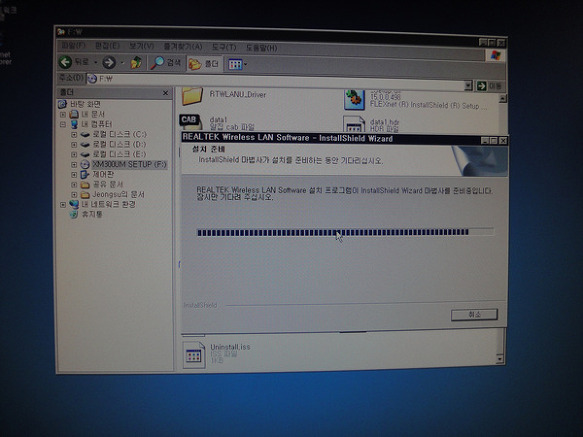583x437 pixels.
Task: Select the Recycle Bin (휴지통) icon
Action: click(x=74, y=214)
